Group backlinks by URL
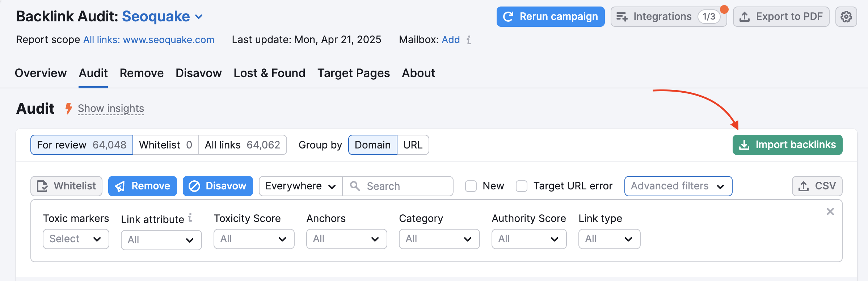This screenshot has width=868, height=281. click(413, 145)
